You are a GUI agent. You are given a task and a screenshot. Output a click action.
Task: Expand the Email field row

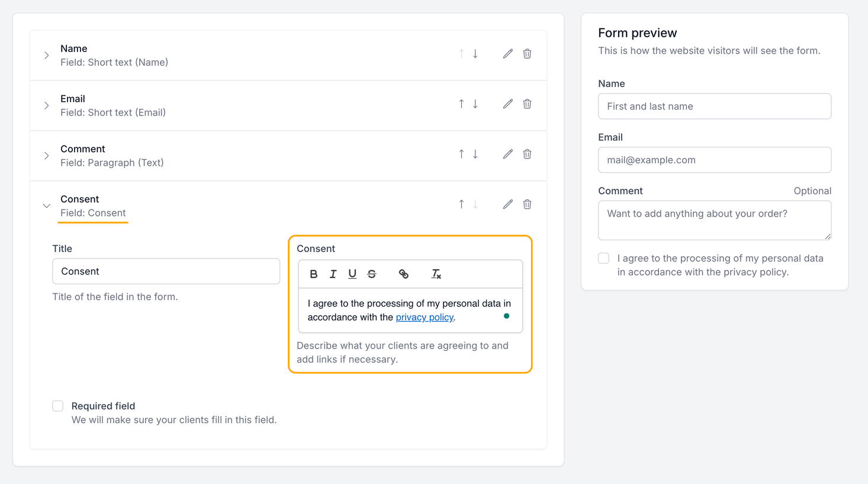pyautogui.click(x=47, y=106)
